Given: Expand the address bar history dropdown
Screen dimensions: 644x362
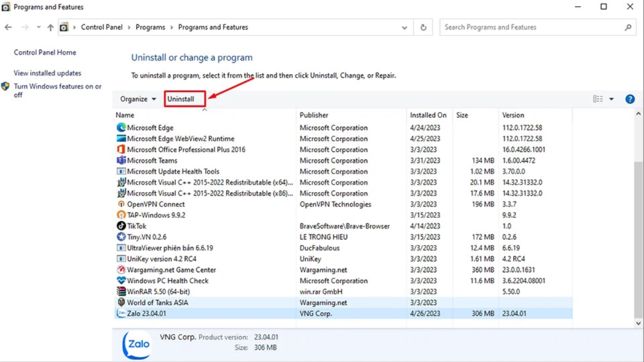Looking at the screenshot, I should [405, 27].
